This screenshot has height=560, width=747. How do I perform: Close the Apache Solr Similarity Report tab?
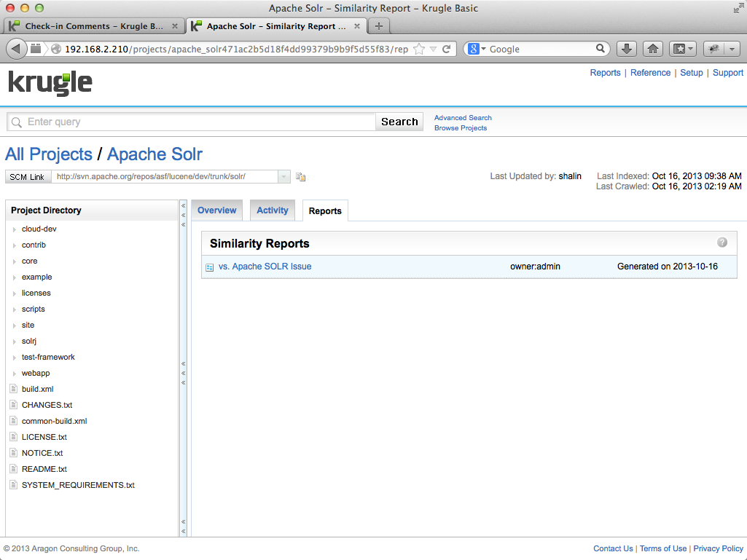point(357,26)
